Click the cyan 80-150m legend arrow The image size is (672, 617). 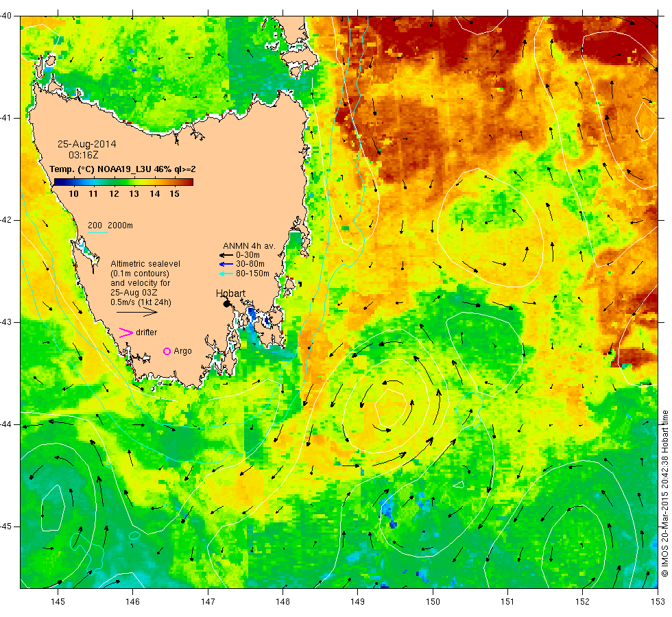click(226, 274)
